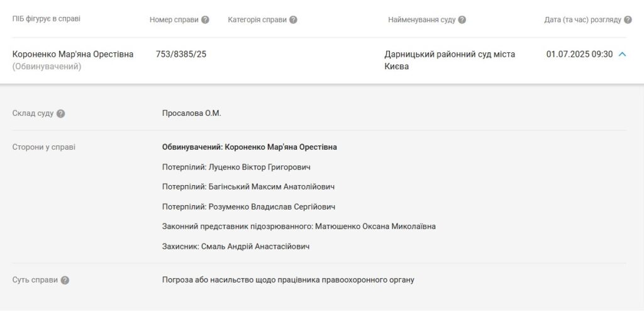Image resolution: width=644 pixels, height=311 pixels.
Task: Select judge name Просалова О.М.
Action: (191, 113)
